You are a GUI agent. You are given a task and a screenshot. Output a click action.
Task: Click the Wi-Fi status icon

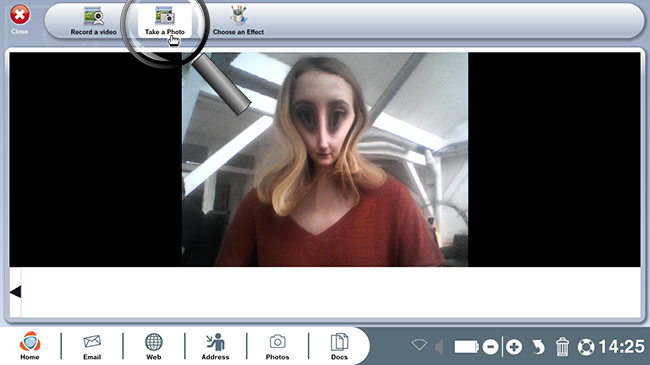coord(419,345)
